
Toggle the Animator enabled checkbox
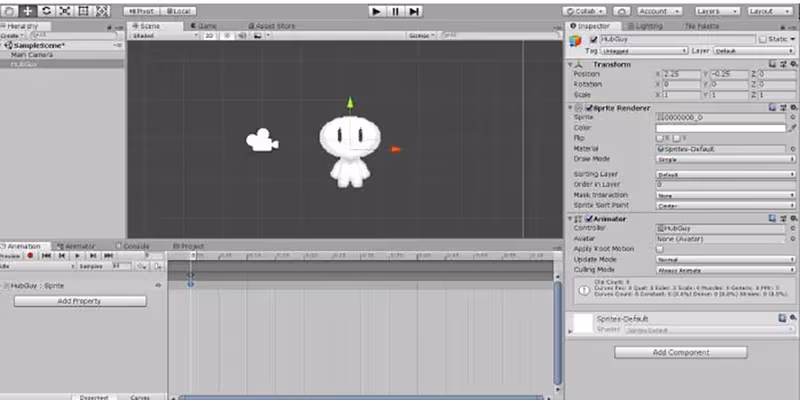point(589,219)
